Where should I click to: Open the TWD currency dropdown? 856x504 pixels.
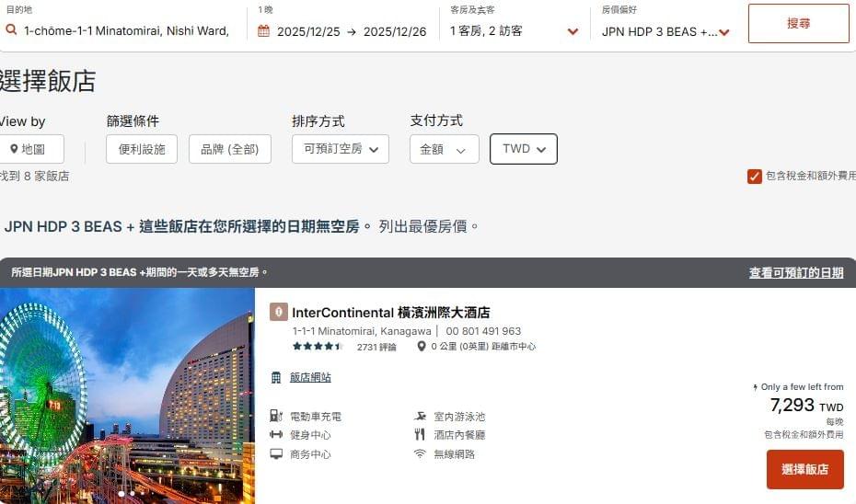[524, 149]
